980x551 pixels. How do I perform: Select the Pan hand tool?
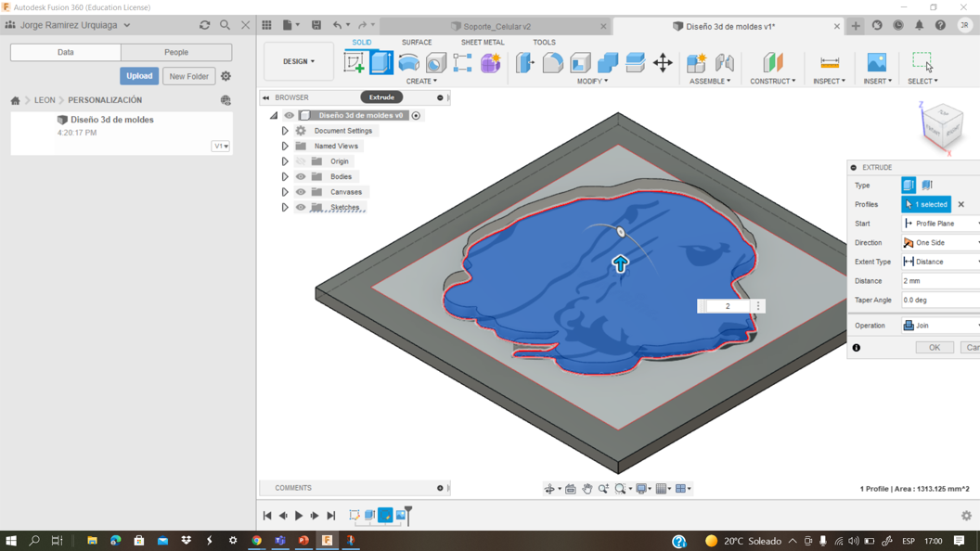[x=587, y=489]
